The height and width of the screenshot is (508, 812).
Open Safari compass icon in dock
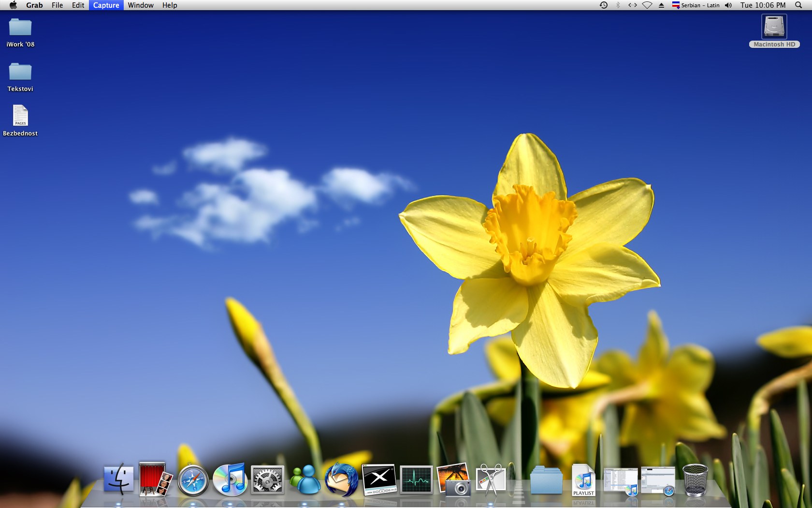(x=193, y=481)
